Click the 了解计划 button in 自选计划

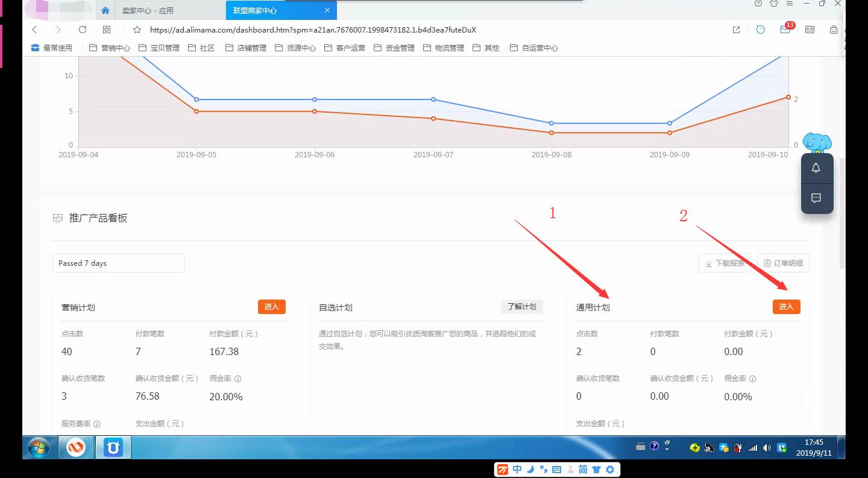point(521,307)
